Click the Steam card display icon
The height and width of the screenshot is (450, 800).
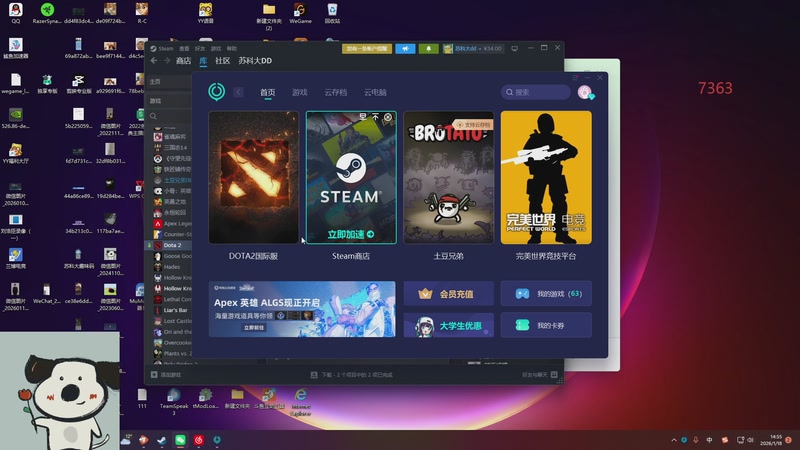coord(362,117)
